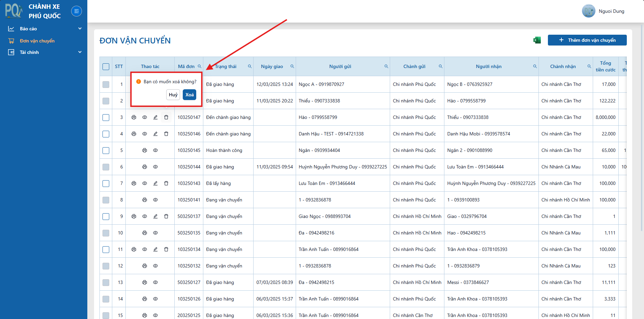Screen dimensions: 644x319
Task: Edit order 103250134
Action: (155, 249)
